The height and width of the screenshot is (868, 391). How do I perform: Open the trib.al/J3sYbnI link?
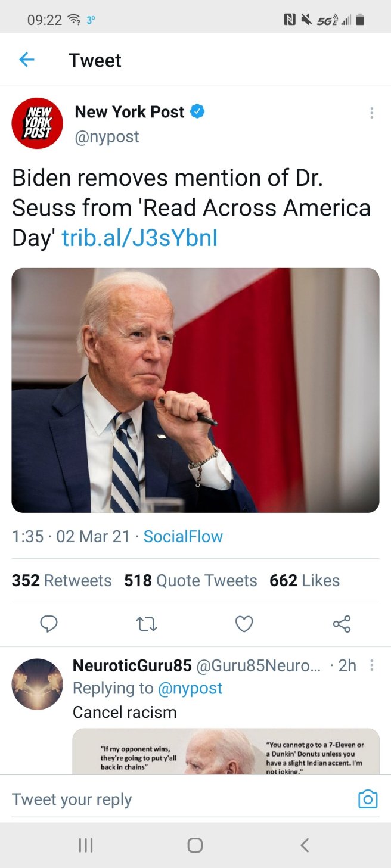point(139,238)
